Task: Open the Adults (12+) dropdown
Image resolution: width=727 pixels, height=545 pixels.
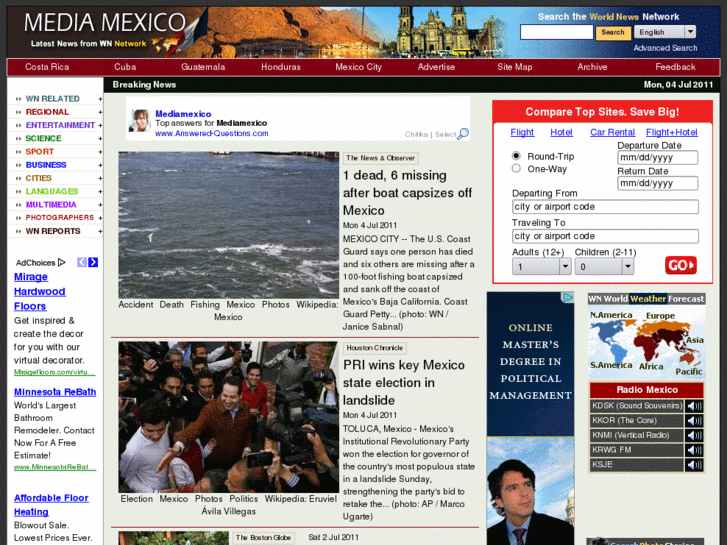Action: [542, 267]
